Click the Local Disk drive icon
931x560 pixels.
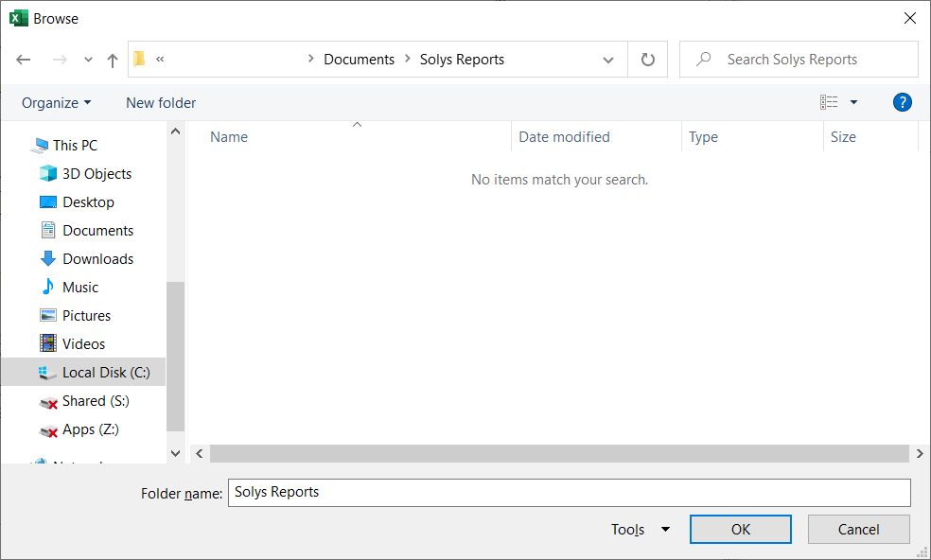pos(47,373)
